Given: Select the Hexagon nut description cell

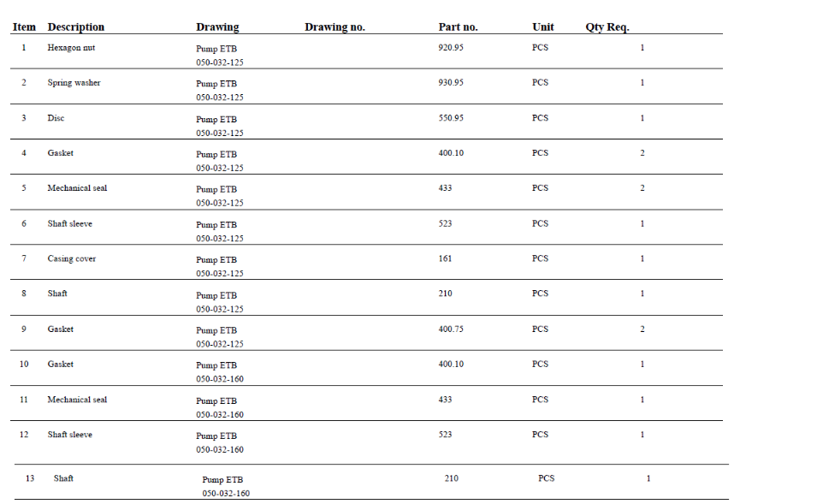Looking at the screenshot, I should click(x=71, y=48).
